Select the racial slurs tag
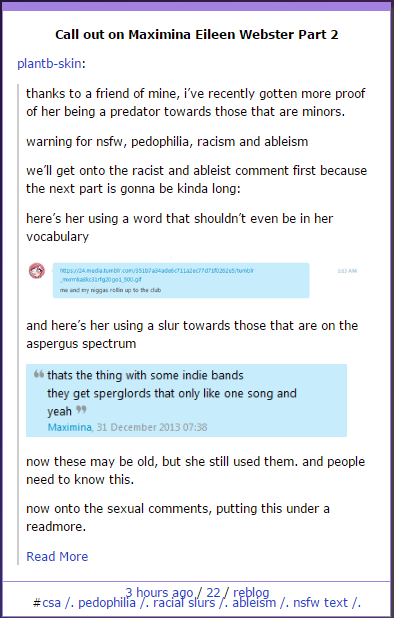Image resolution: width=394 pixels, height=618 pixels. coord(184,603)
